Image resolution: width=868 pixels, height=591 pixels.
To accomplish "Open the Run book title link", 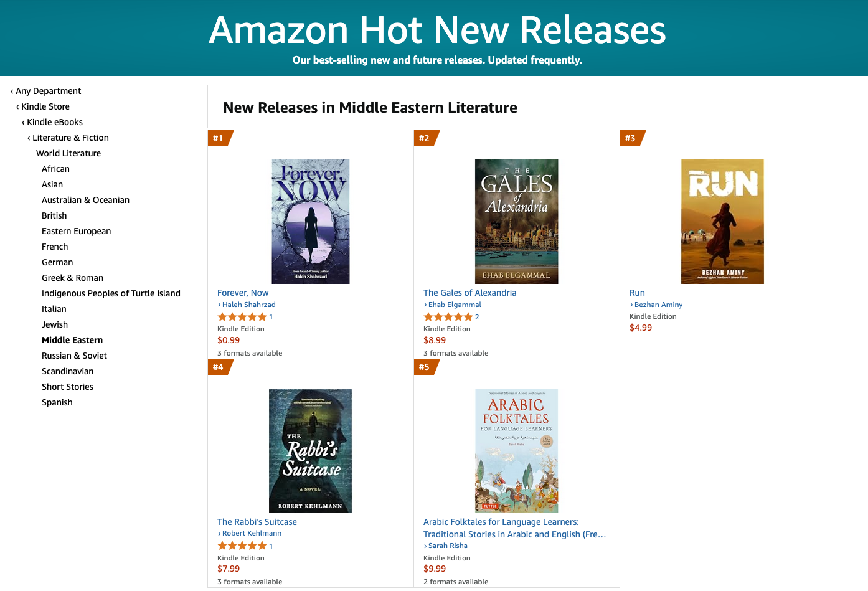I will coord(637,293).
